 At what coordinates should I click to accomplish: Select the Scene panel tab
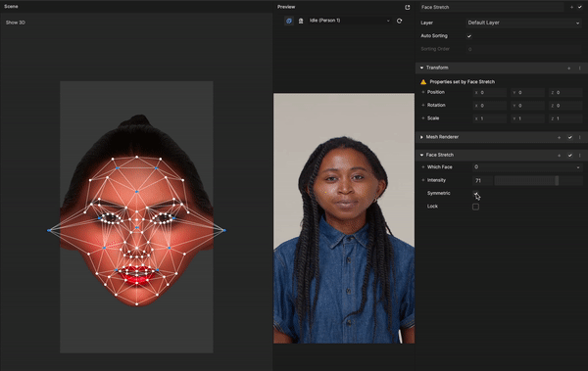pyautogui.click(x=11, y=7)
